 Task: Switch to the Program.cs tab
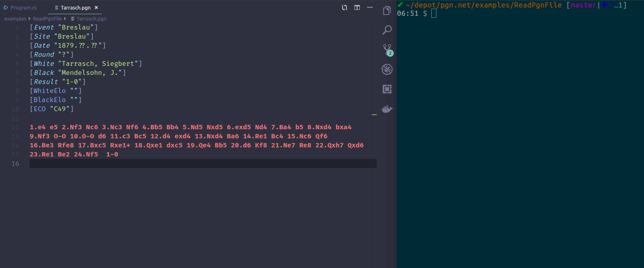point(23,7)
